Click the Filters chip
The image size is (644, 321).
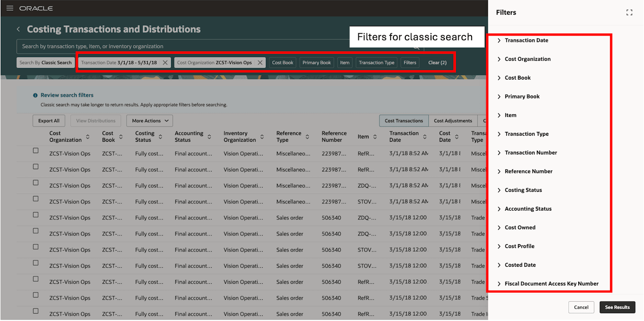point(410,63)
